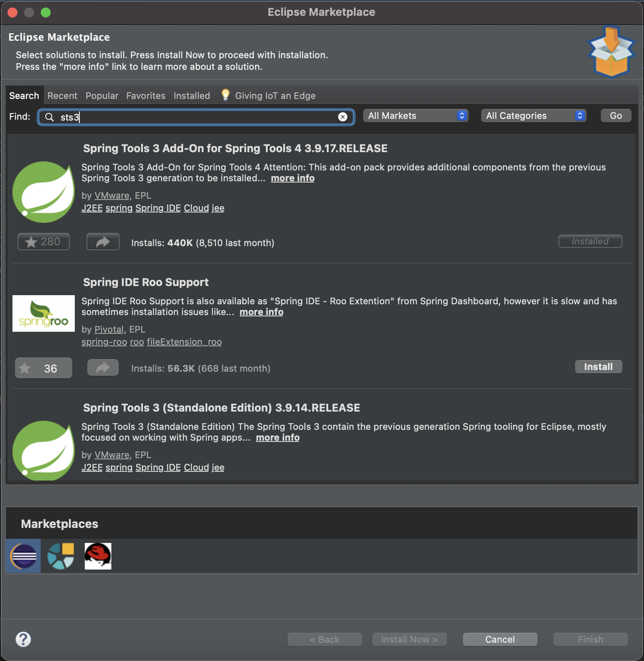
Task: Share the Spring IDE Roo Support entry
Action: click(x=103, y=367)
